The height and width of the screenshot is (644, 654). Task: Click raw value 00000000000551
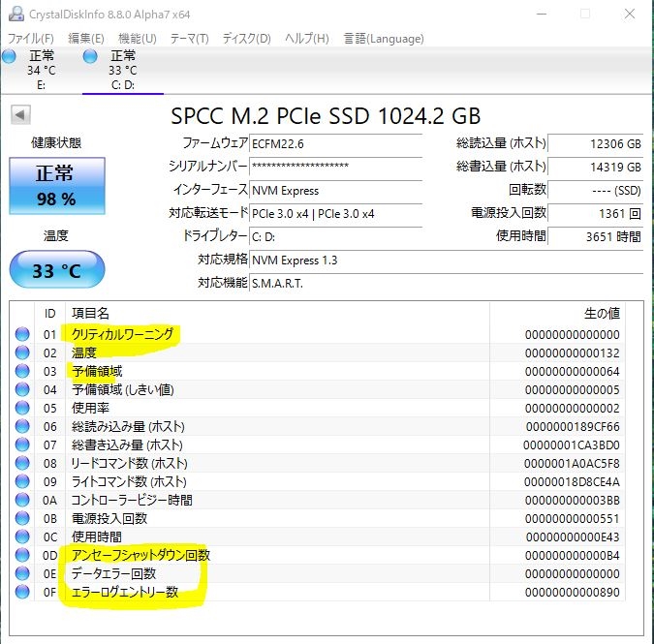[x=573, y=518]
